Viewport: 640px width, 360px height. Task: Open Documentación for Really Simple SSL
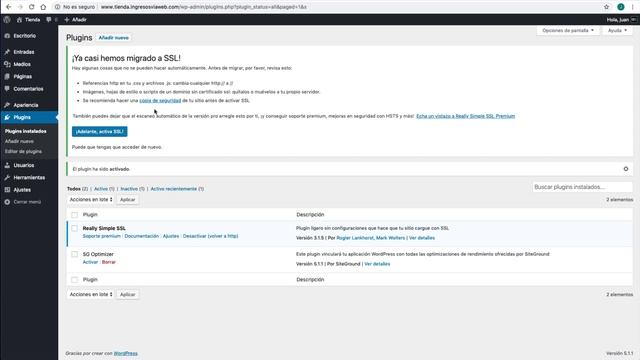(x=142, y=236)
